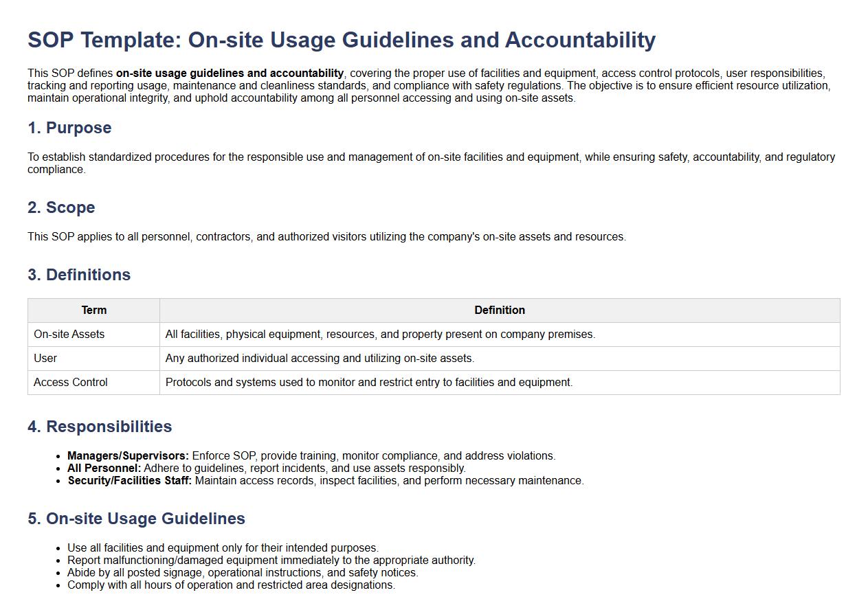Select the '3. Definitions' heading

tap(79, 275)
